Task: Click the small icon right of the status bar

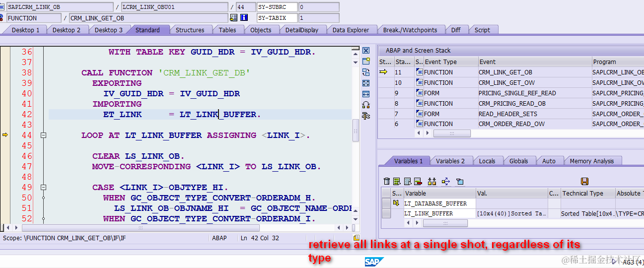Action: [357, 238]
